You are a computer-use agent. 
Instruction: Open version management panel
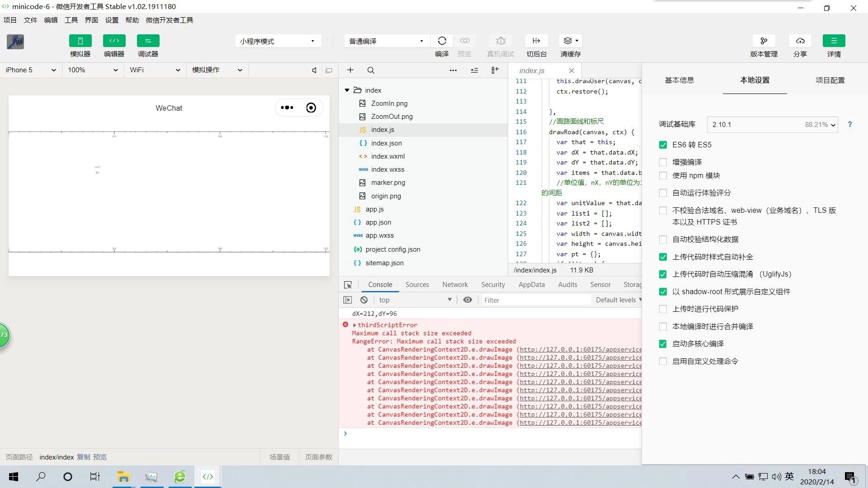click(764, 41)
